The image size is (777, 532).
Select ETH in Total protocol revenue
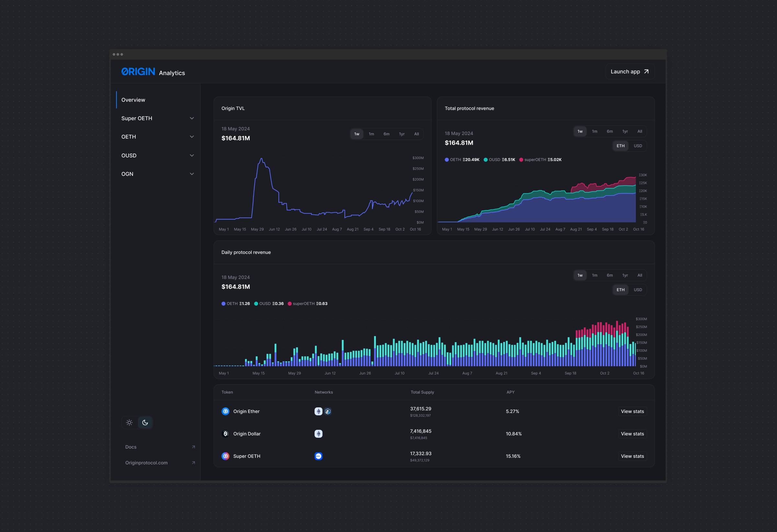coord(621,146)
